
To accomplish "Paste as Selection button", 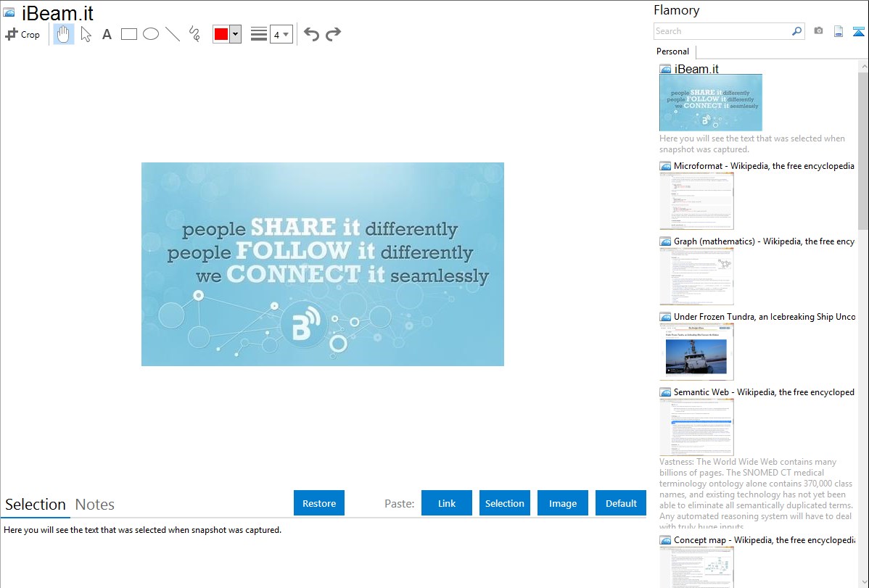I will point(504,503).
